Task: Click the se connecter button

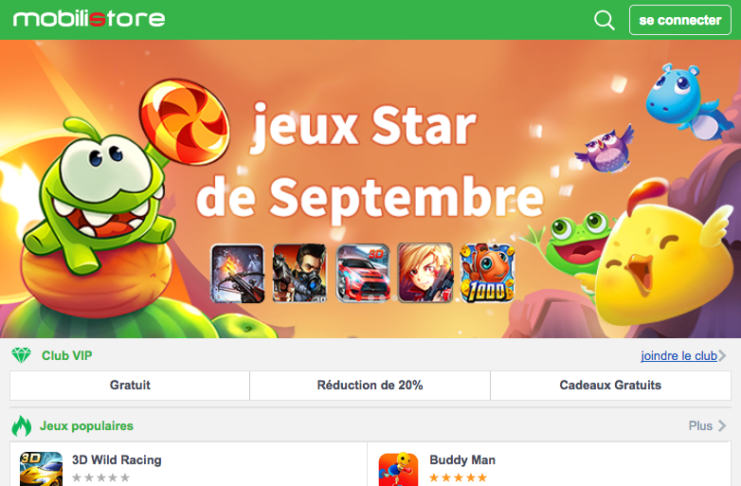Action: 680,20
